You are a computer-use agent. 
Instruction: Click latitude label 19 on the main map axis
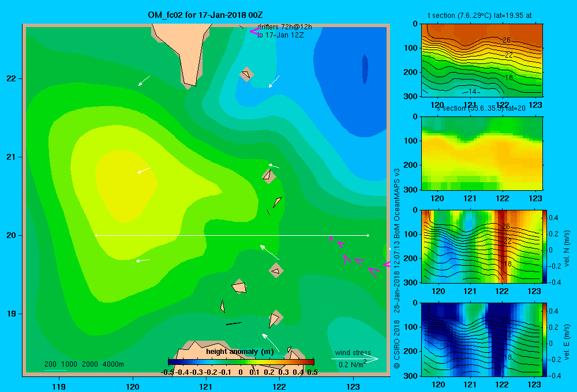[x=12, y=314]
